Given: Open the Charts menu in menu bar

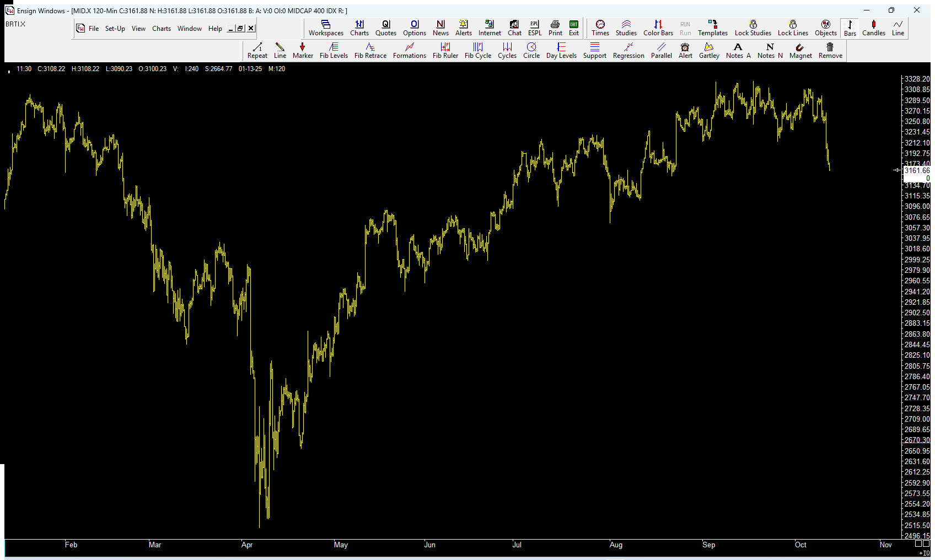Looking at the screenshot, I should tap(161, 29).
